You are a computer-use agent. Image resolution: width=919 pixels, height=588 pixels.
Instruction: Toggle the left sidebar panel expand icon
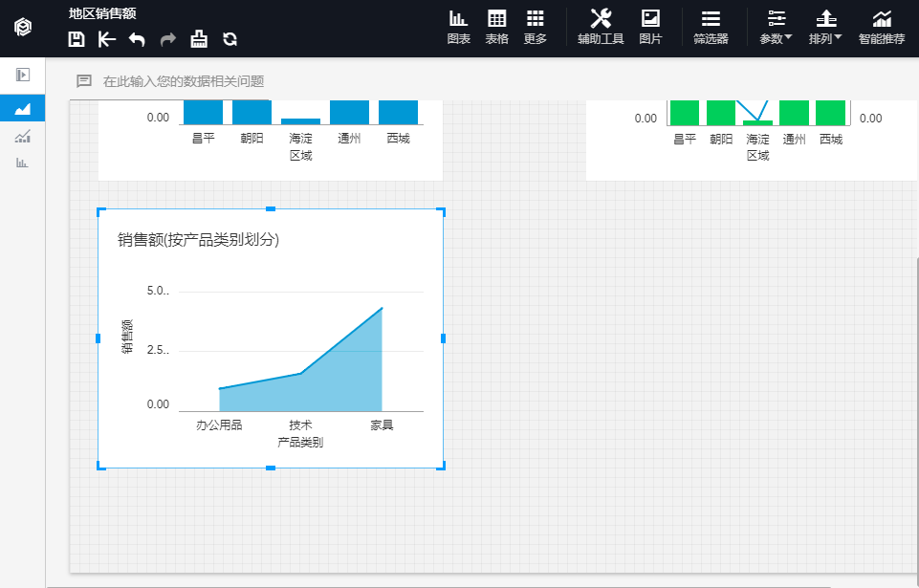pos(23,75)
